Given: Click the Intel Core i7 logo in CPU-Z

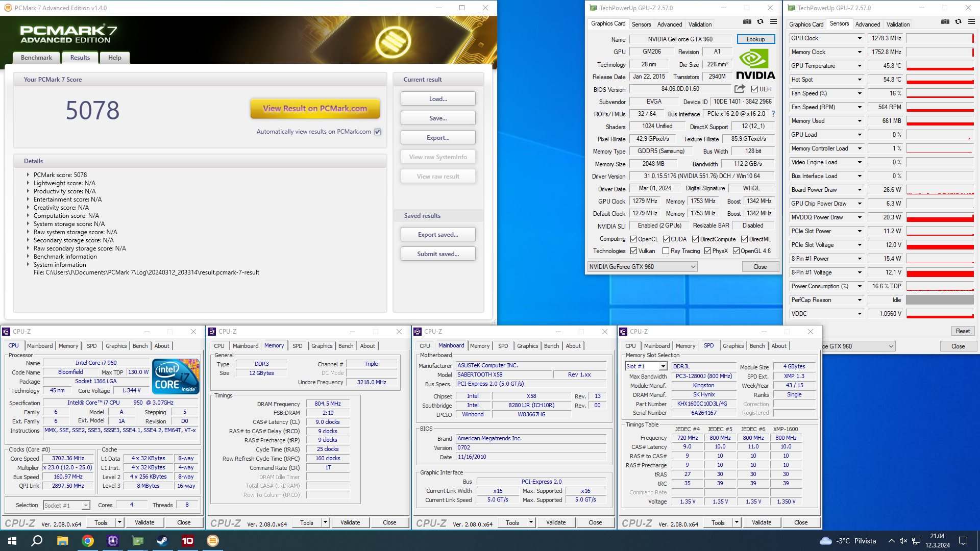Looking at the screenshot, I should tap(176, 376).
